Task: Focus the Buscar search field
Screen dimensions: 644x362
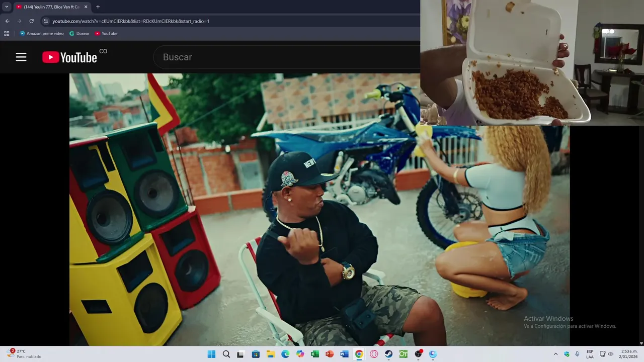Action: [287, 57]
